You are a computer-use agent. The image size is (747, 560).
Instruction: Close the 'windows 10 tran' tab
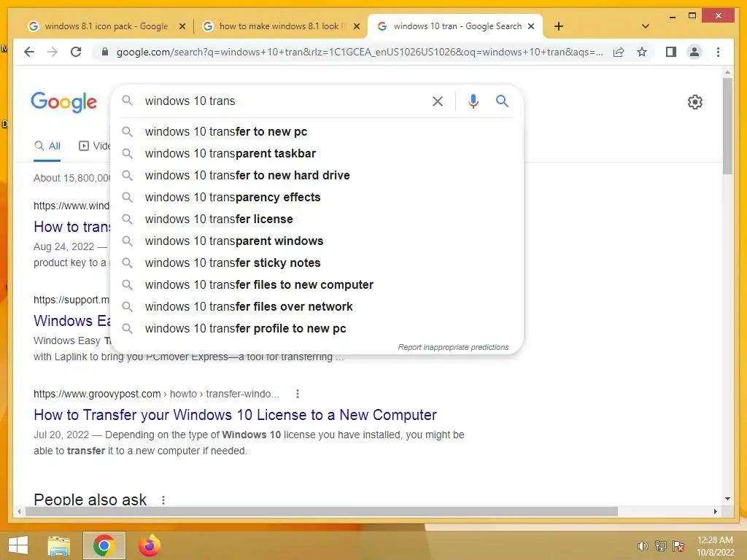(531, 27)
